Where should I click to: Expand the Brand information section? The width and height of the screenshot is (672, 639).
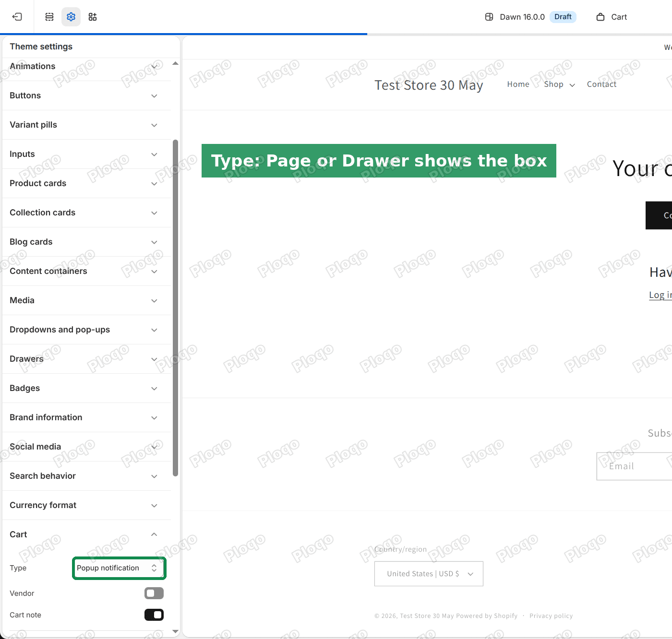(86, 417)
